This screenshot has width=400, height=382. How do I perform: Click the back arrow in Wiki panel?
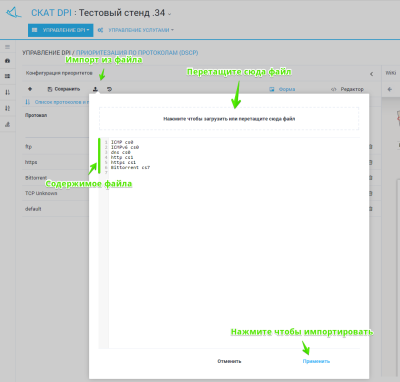[x=390, y=89]
